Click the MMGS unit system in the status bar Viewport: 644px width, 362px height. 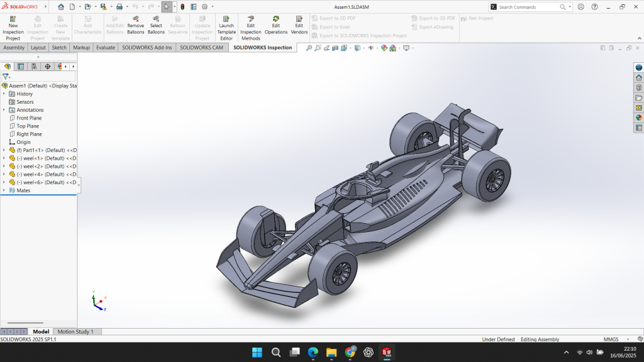pyautogui.click(x=611, y=339)
